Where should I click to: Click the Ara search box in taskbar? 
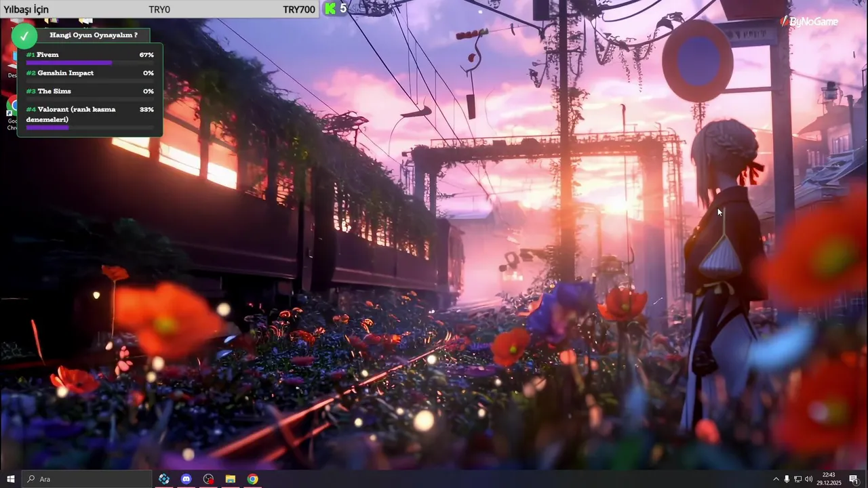click(87, 479)
